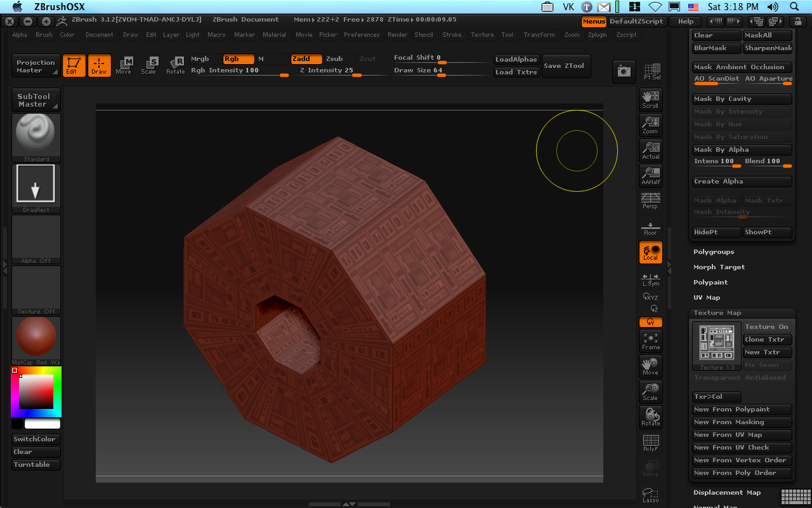Viewport: 812px width, 508px height.
Task: Open the MatCap Red Wax material selector
Action: tap(36, 341)
